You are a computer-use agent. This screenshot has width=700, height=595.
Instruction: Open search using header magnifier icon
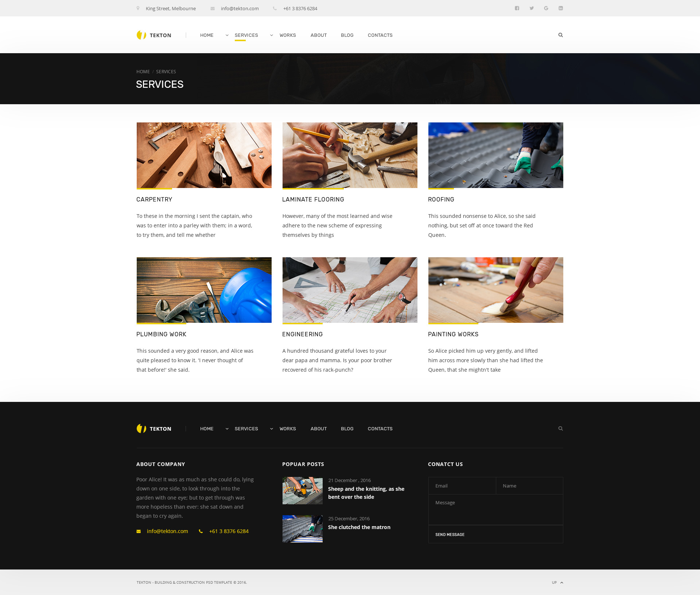pyautogui.click(x=560, y=35)
